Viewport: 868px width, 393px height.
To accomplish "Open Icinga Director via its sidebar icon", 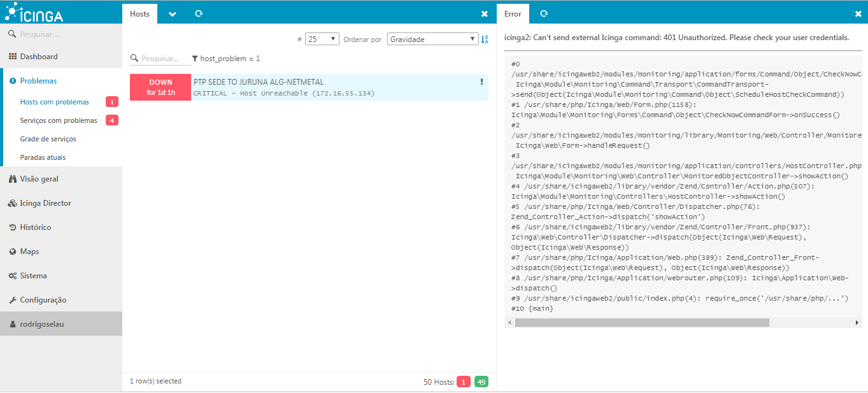I will click(13, 203).
